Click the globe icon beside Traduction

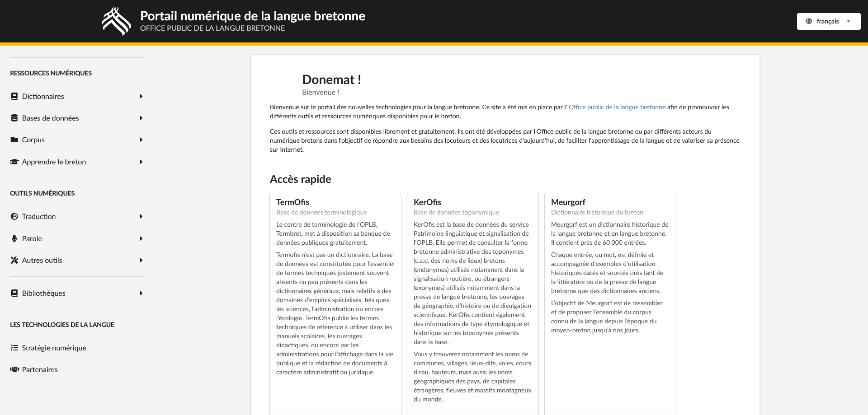14,216
